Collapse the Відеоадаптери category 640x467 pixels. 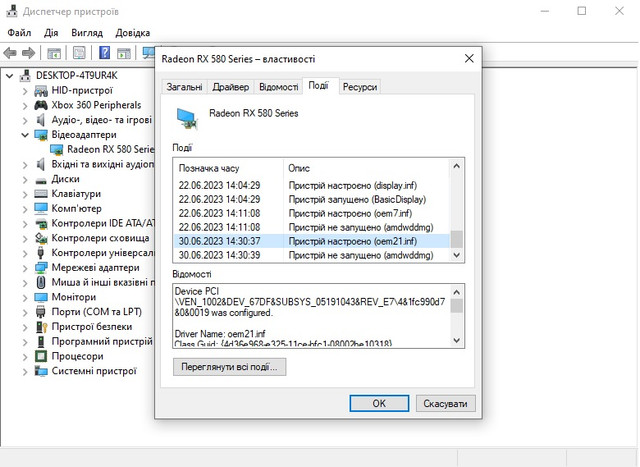[25, 135]
